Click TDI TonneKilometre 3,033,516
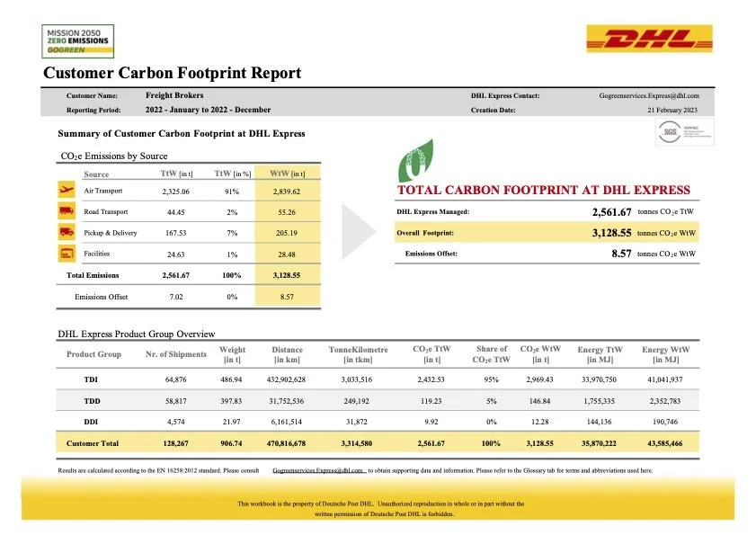 [357, 379]
